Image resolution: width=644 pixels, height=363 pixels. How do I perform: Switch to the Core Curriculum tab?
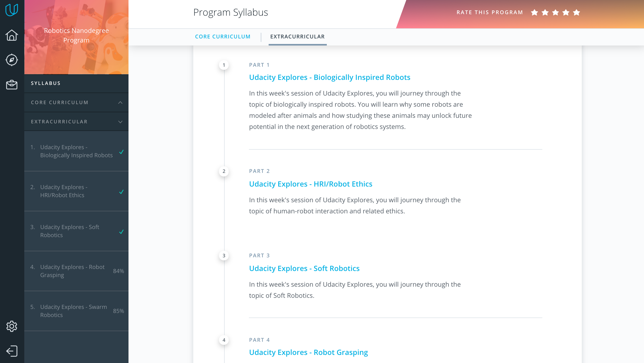tap(223, 37)
